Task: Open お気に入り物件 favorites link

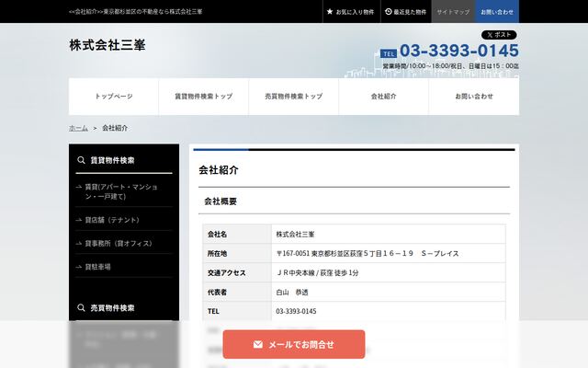Action: pyautogui.click(x=351, y=12)
